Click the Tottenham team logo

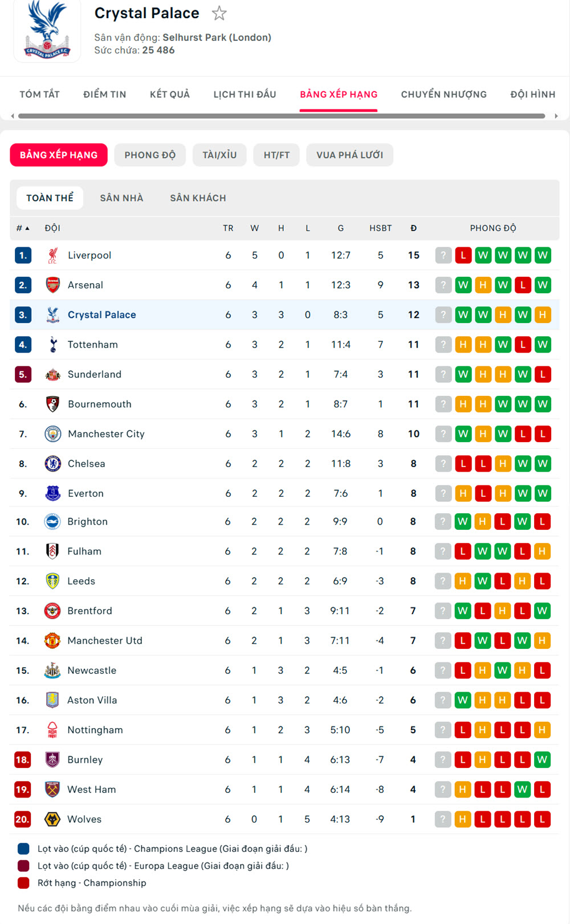coord(53,345)
